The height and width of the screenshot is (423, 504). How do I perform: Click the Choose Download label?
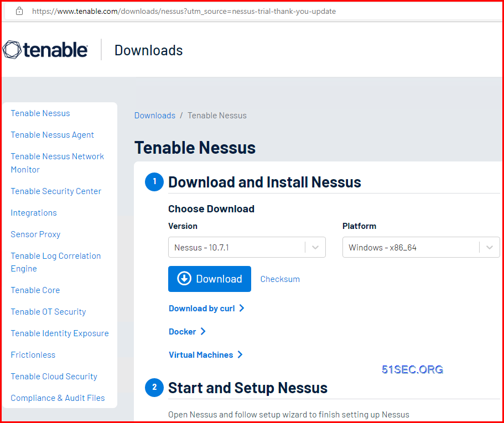point(211,209)
